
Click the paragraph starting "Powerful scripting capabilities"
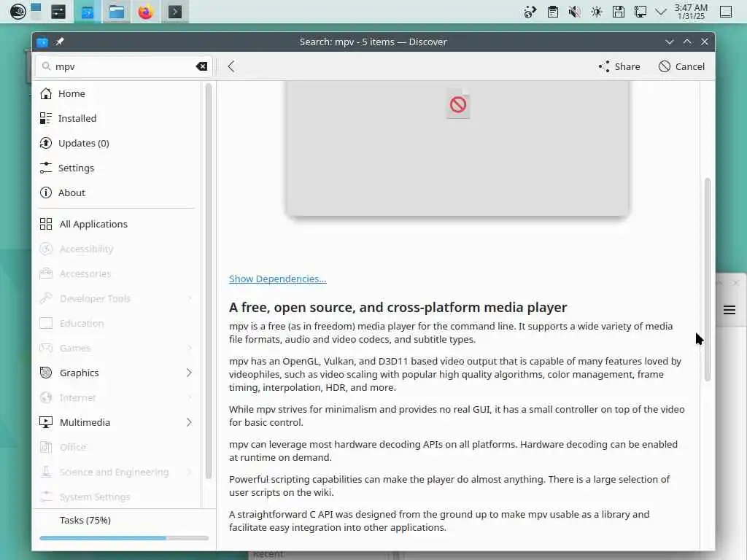coord(449,486)
